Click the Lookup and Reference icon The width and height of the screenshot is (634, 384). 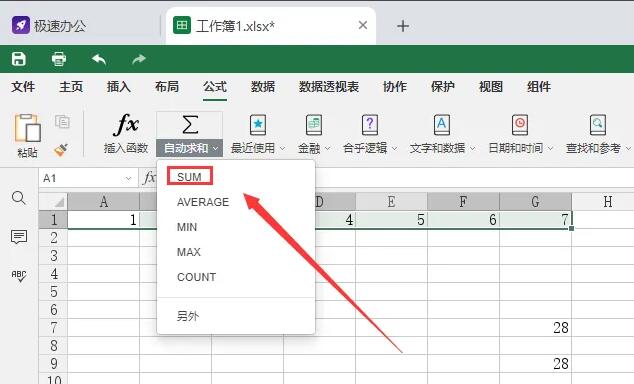[x=598, y=125]
